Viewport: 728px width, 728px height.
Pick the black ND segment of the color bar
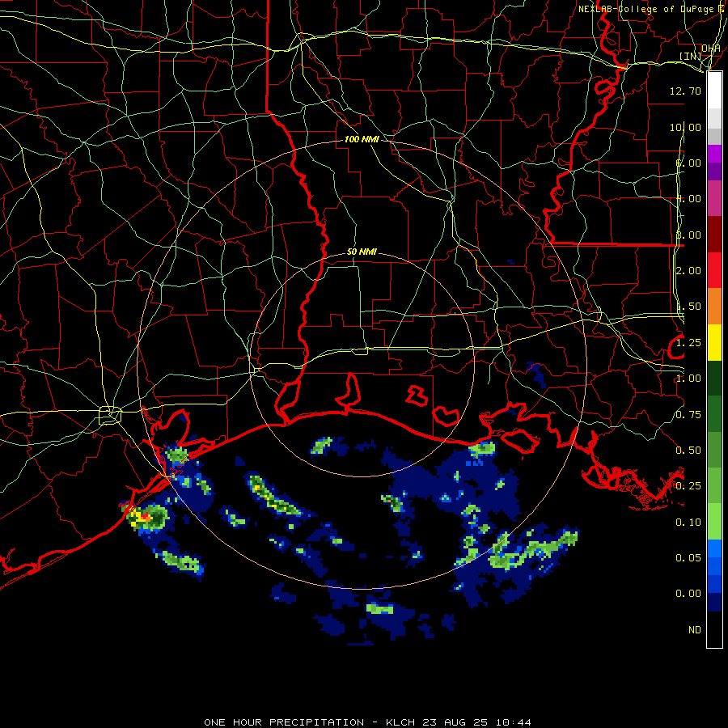point(714,629)
